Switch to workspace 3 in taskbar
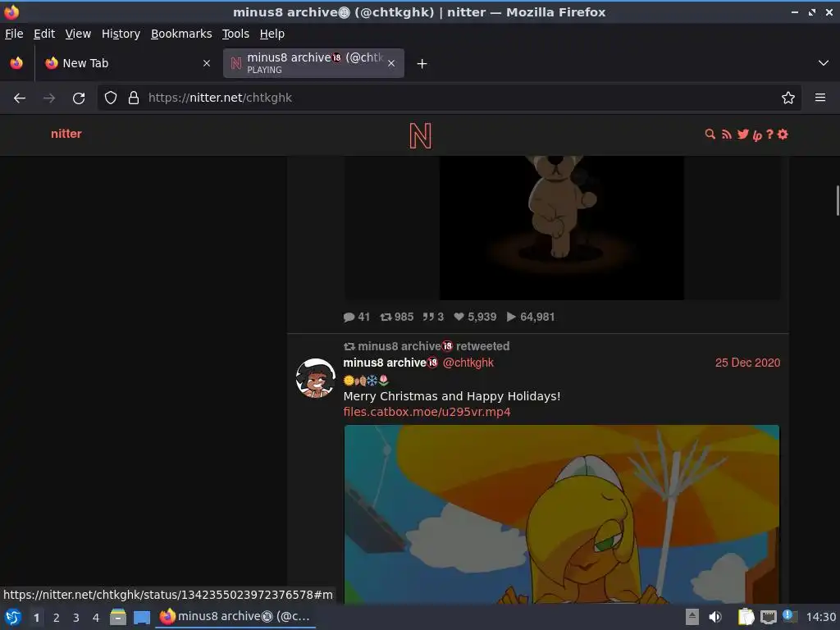The height and width of the screenshot is (630, 840). tap(76, 618)
